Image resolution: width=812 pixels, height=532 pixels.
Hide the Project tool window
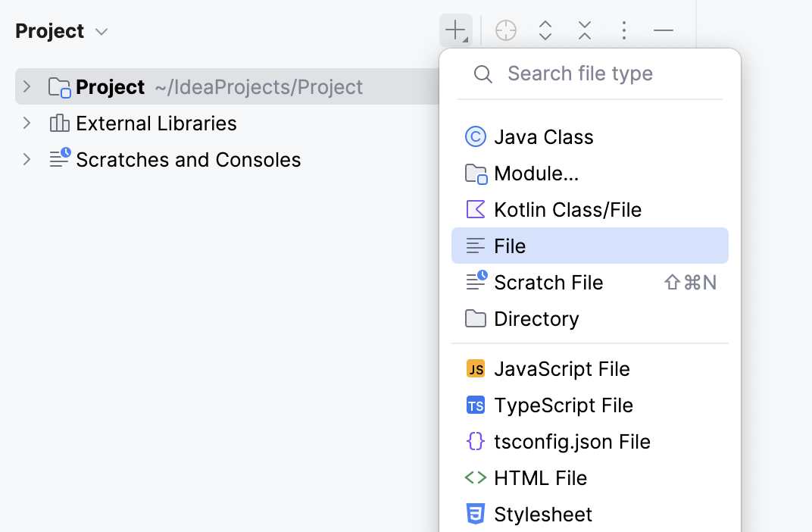[663, 30]
